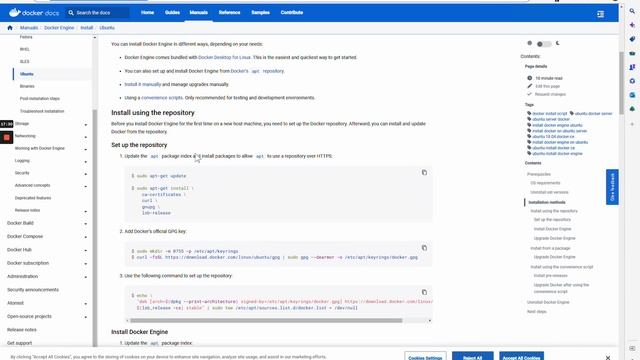The height and width of the screenshot is (360, 640).
Task: Open the browser sidebar Outlook icon
Action: 632,95
